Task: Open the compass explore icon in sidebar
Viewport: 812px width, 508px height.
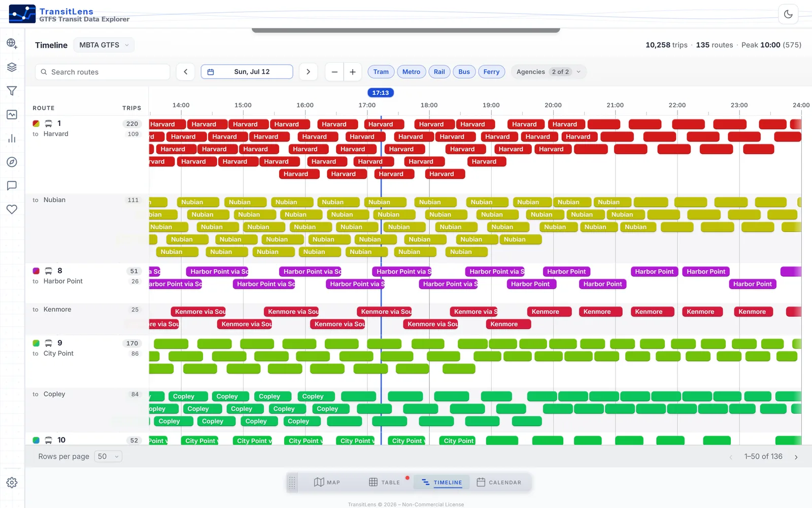Action: pos(12,162)
